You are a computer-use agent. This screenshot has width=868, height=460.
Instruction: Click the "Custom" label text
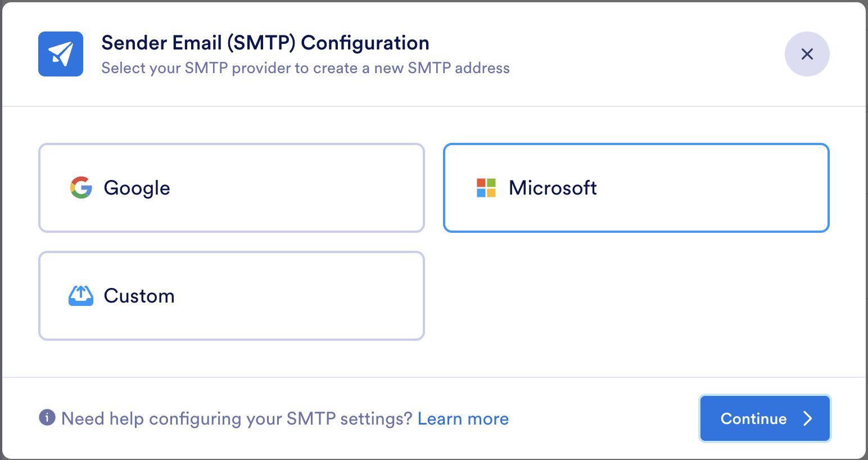(139, 296)
